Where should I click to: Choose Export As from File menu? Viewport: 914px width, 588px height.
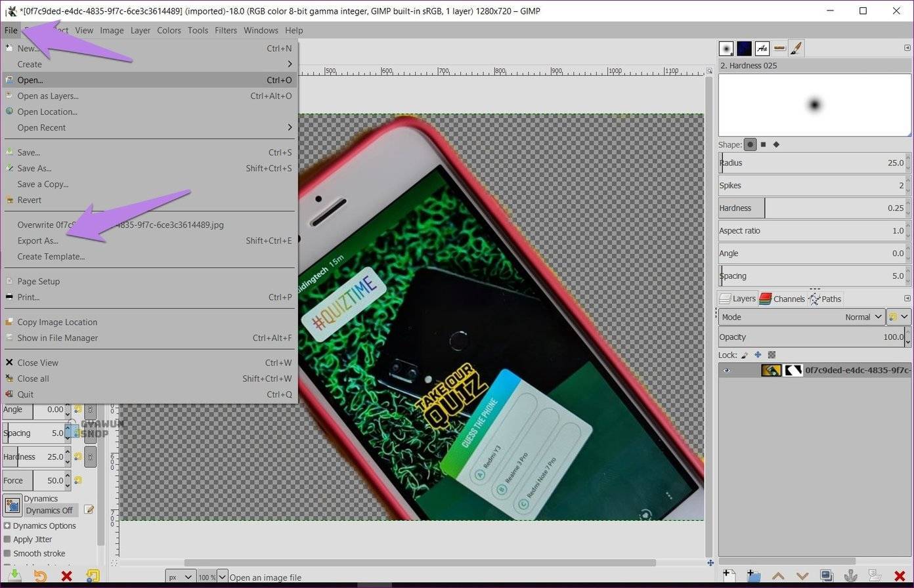coord(37,240)
